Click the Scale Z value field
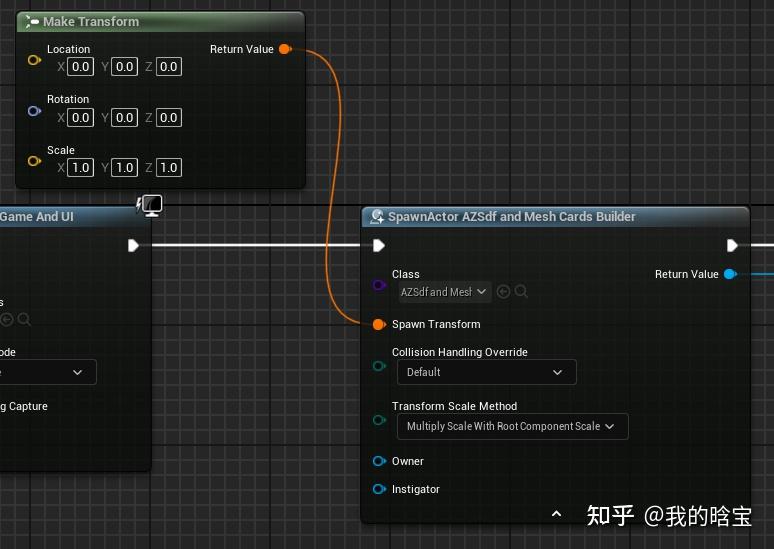Viewport: 774px width, 549px height. pos(169,168)
